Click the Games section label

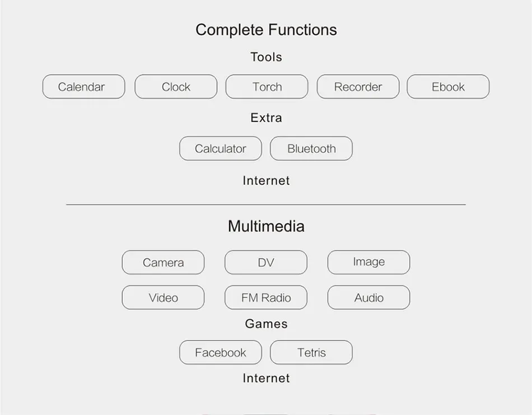[x=267, y=324]
